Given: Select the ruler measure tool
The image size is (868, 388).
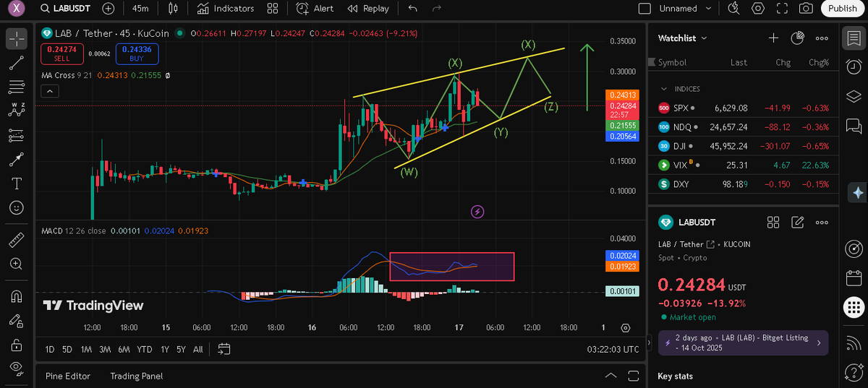Looking at the screenshot, I should (17, 240).
